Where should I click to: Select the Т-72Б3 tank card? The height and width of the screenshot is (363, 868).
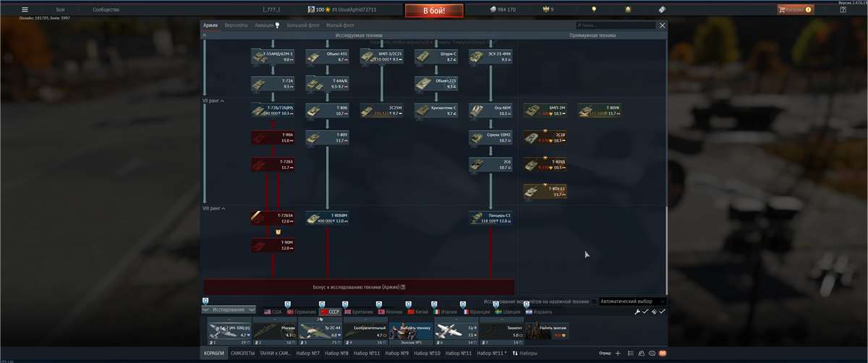pyautogui.click(x=271, y=164)
